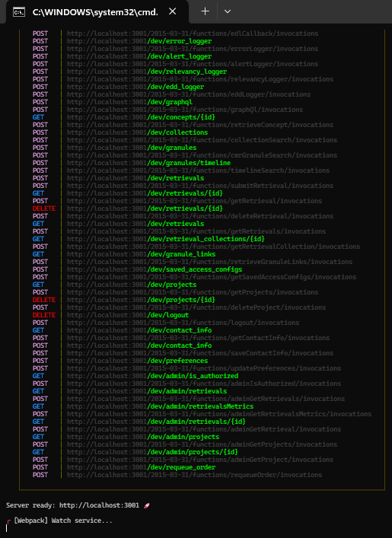Click the /dev/retrieval_collections/{id} endpoint URL
The height and width of the screenshot is (538, 392).
(x=166, y=239)
